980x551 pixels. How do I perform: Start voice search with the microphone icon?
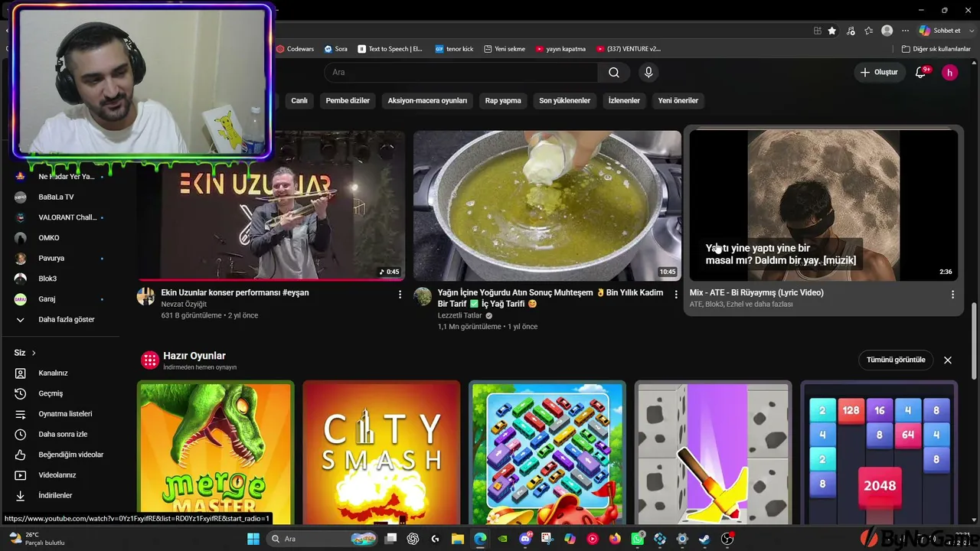point(648,73)
